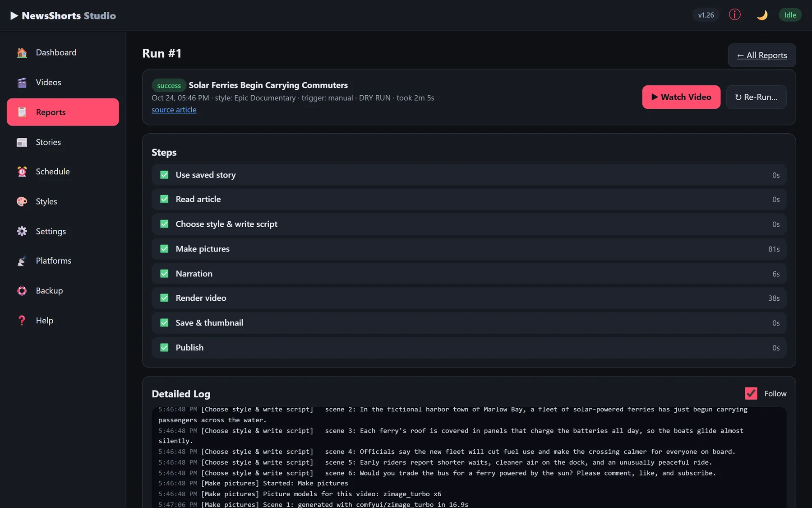Open the Stories section

coord(63,142)
